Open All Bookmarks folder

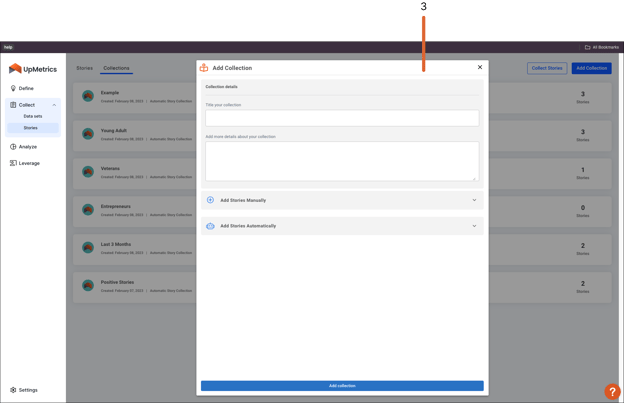pos(601,47)
